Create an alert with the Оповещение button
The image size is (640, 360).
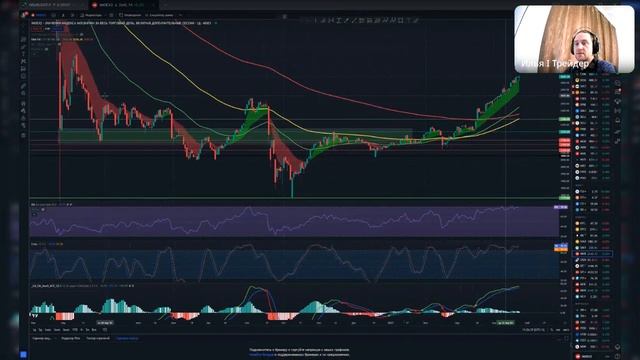pyautogui.click(x=130, y=15)
